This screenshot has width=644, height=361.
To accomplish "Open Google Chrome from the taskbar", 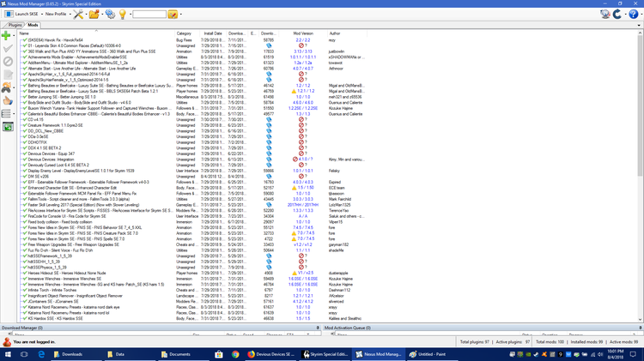I will click(235, 354).
